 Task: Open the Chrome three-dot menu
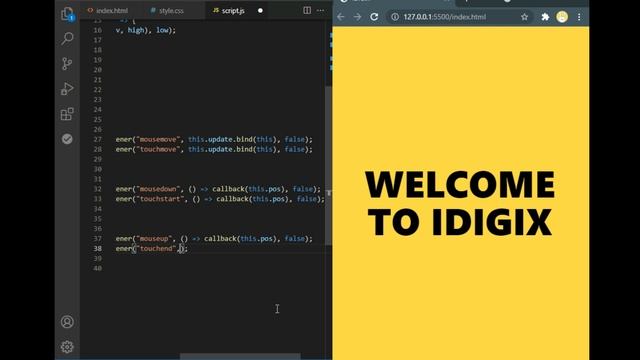click(x=579, y=17)
